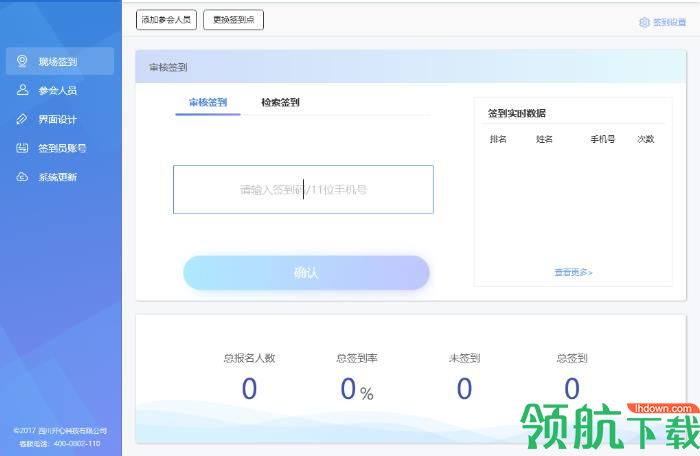Click the 签到设置 gear icon
This screenshot has width=700, height=456.
[x=644, y=22]
